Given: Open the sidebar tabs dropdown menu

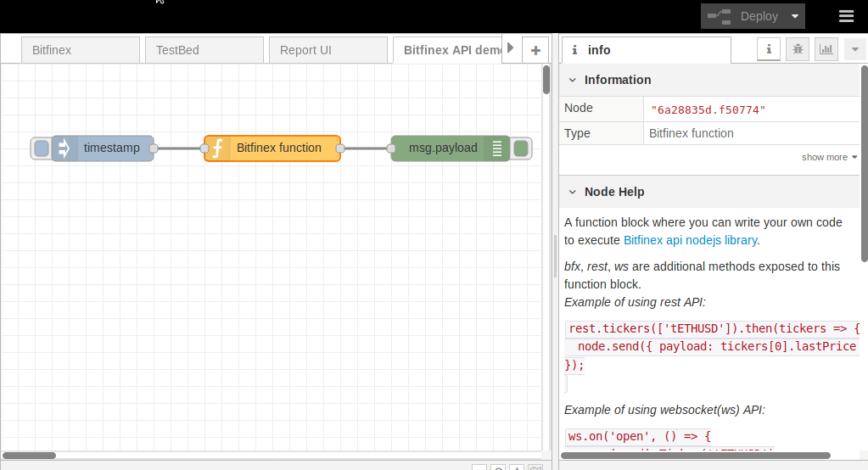Looking at the screenshot, I should (854, 50).
